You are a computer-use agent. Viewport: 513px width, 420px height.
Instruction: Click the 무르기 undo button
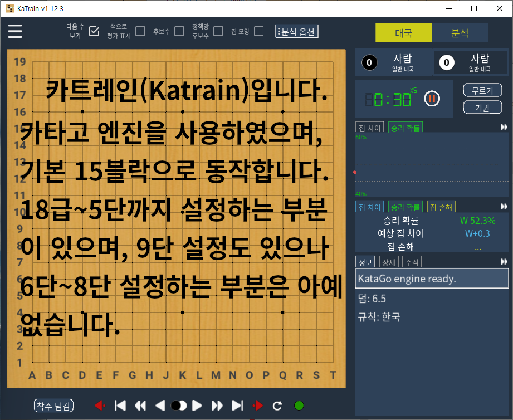[x=482, y=90]
